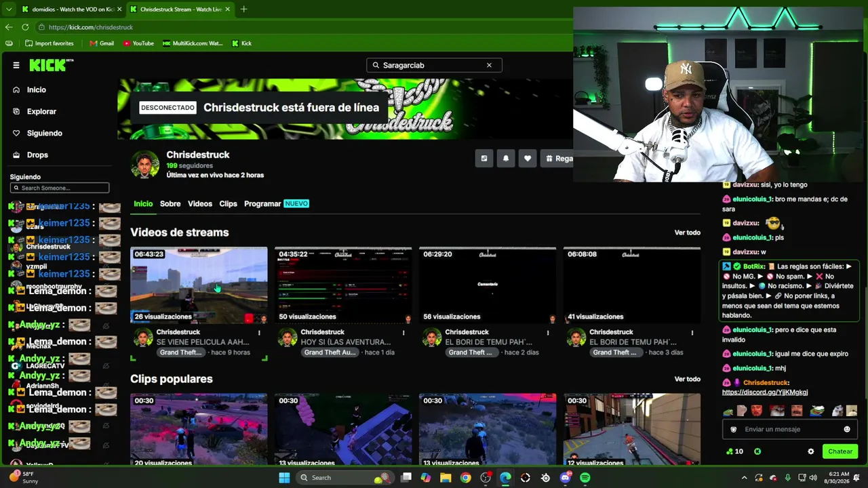Click the chat bubble icon beside the bell
868x488 pixels.
(x=484, y=159)
